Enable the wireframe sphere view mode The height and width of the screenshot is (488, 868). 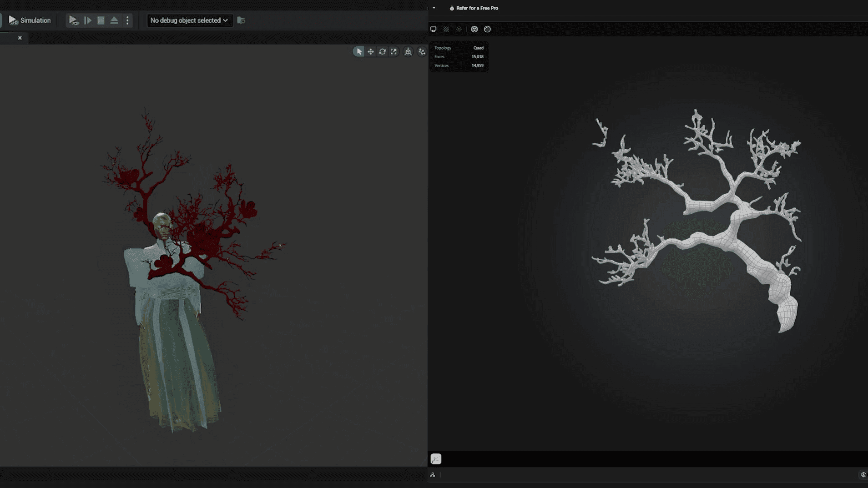[x=474, y=29]
